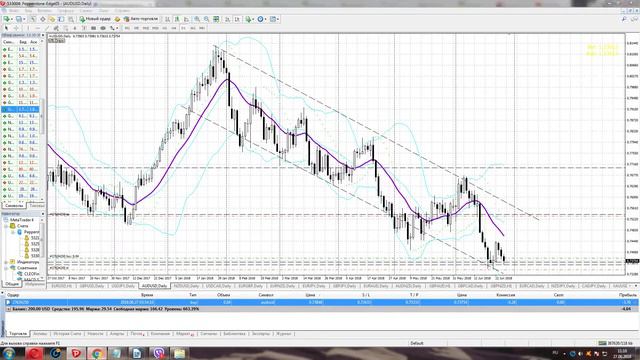This screenshot has height=360, width=640.
Task: Close the Market Watch panel
Action: (43, 36)
